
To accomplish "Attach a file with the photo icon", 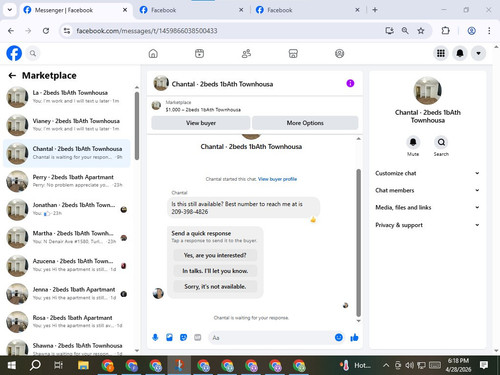I will [169, 338].
